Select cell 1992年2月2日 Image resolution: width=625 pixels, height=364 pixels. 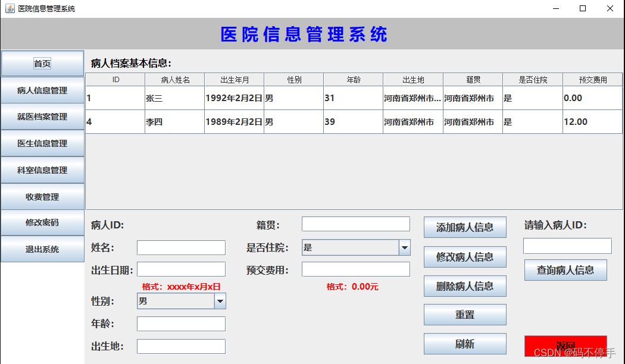235,98
